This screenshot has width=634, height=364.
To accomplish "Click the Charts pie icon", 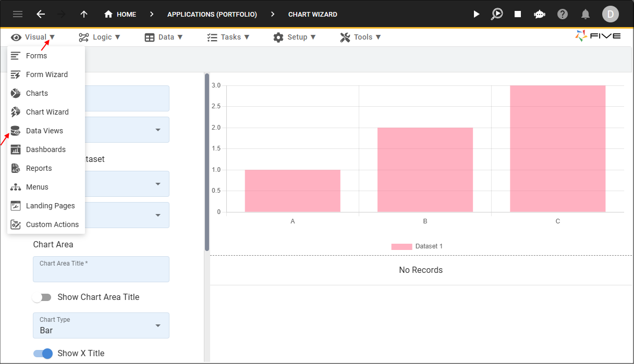I will click(16, 93).
